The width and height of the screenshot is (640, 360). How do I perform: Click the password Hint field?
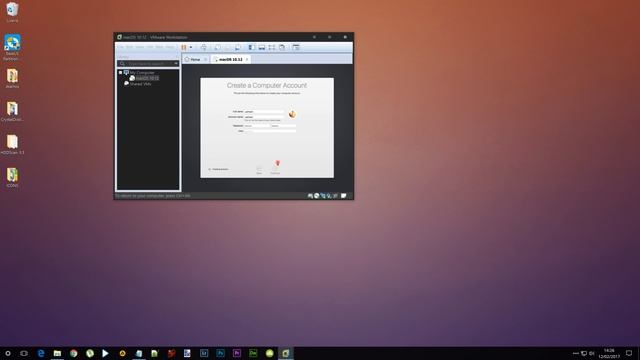(x=270, y=131)
